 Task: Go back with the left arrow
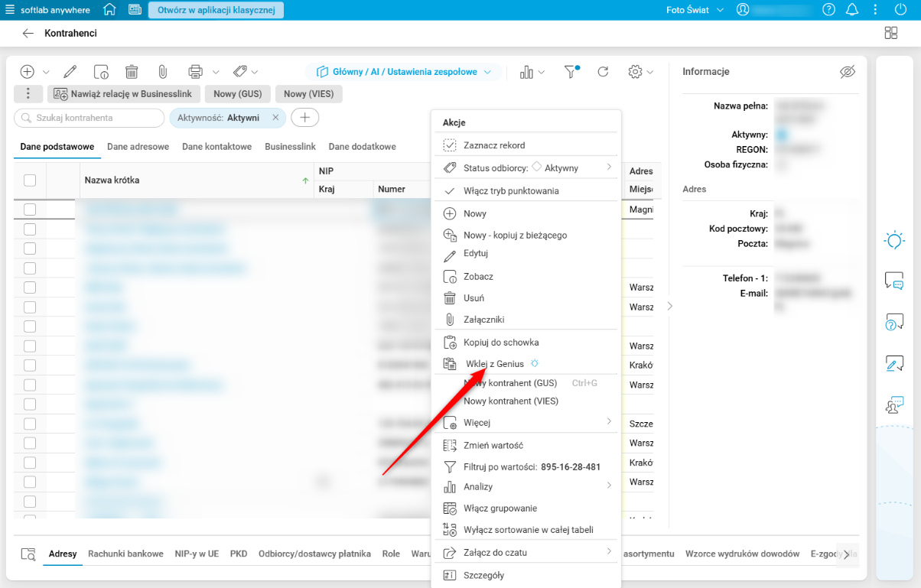click(28, 34)
